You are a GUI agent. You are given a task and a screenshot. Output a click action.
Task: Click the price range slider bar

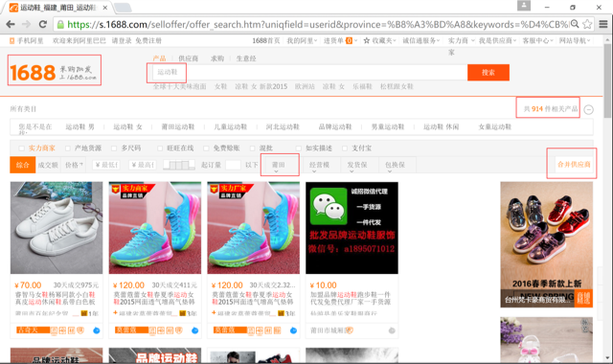point(179,165)
